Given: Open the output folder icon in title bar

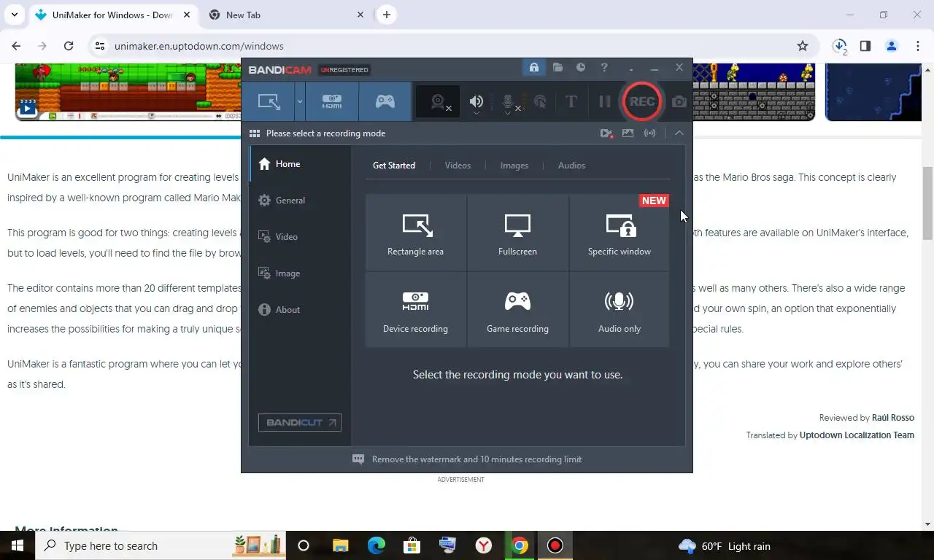Looking at the screenshot, I should 557,68.
